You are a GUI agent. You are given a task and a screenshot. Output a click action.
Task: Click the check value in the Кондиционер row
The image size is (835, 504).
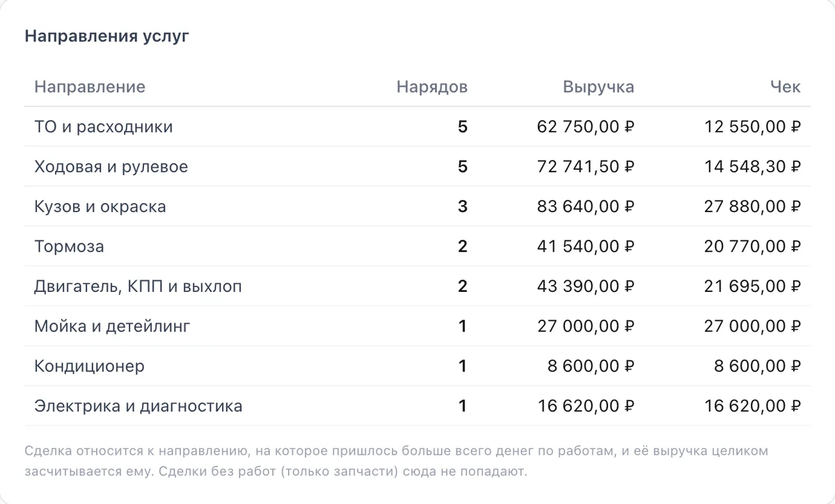click(x=758, y=366)
